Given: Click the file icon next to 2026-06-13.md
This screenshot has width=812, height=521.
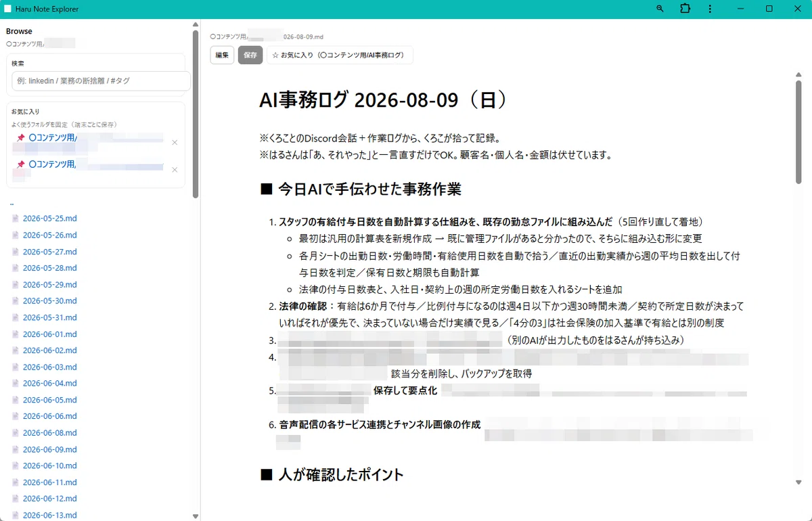Looking at the screenshot, I should pyautogui.click(x=16, y=516).
